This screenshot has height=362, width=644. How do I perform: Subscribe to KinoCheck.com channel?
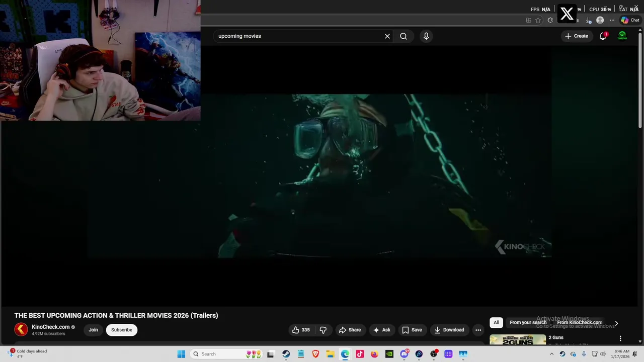coord(122,330)
